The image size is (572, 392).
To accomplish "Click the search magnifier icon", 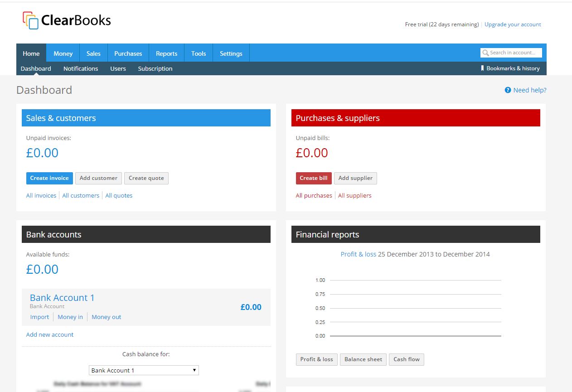I will point(485,53).
